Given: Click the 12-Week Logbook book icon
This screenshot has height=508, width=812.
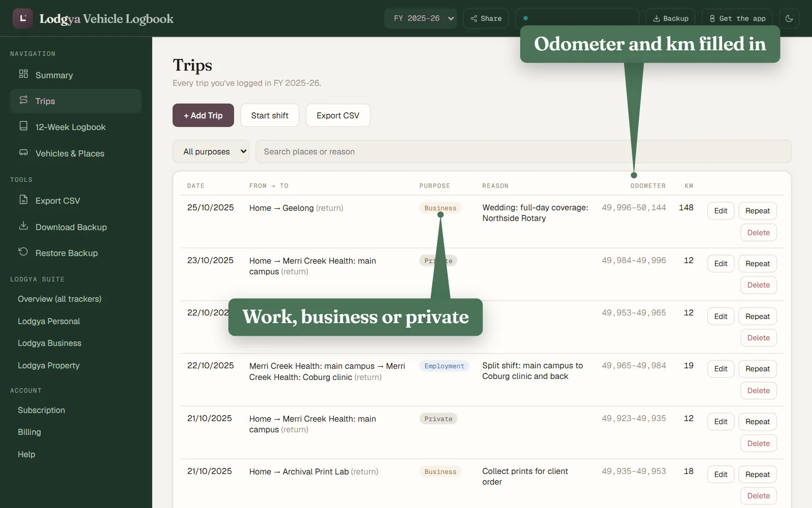Looking at the screenshot, I should coord(23,126).
